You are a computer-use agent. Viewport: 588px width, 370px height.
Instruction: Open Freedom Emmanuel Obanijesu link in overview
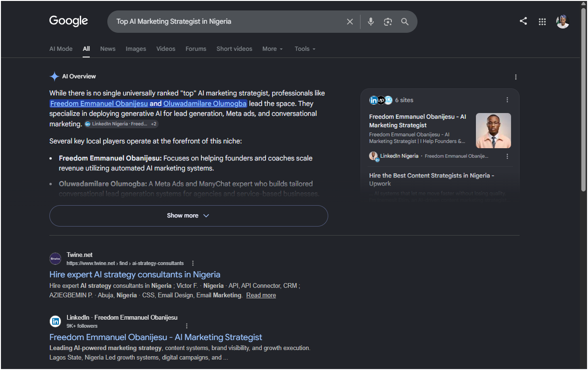[x=99, y=104]
